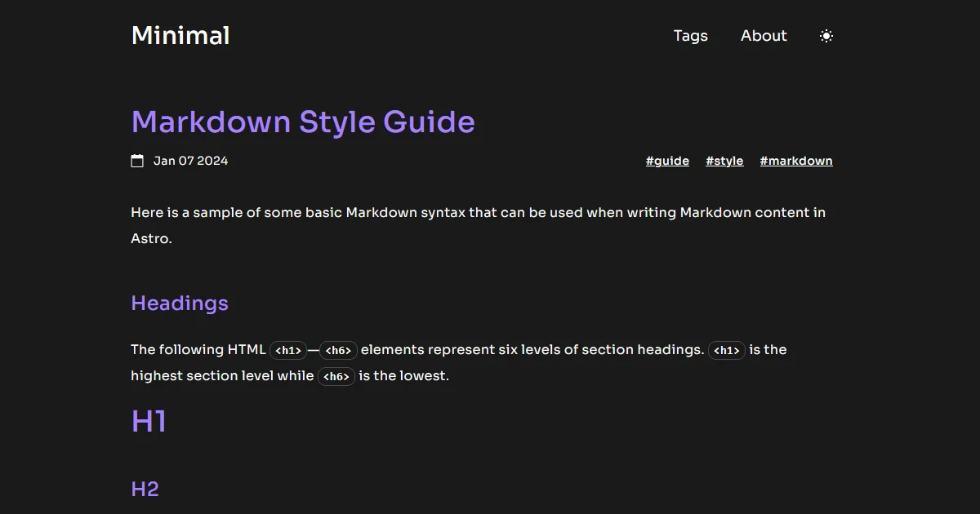
Task: Click the first <h1> code badge after HTML
Action: tap(288, 351)
